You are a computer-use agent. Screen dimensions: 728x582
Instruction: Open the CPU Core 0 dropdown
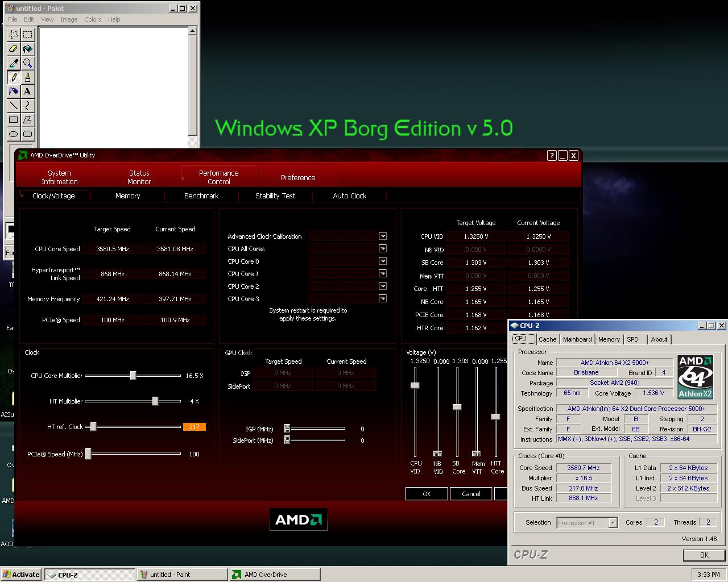[383, 261]
